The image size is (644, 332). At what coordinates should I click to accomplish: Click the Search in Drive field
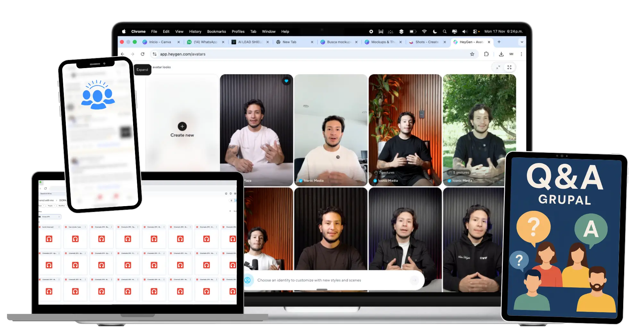53,194
